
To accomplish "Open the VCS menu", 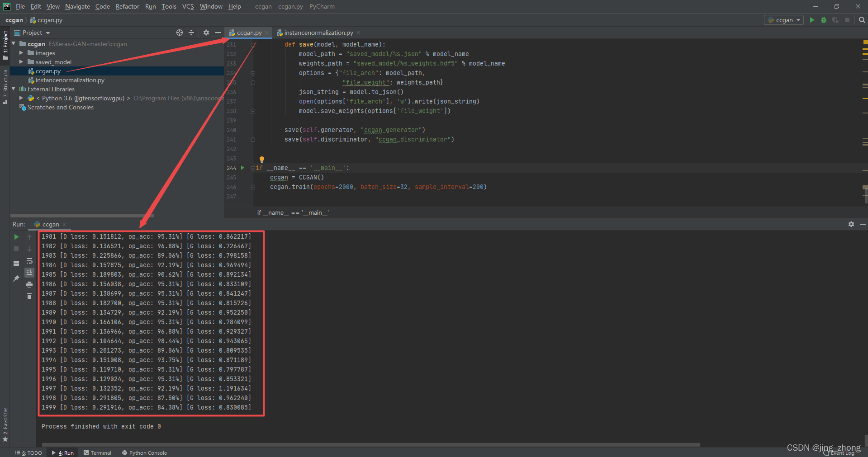I will (x=188, y=6).
